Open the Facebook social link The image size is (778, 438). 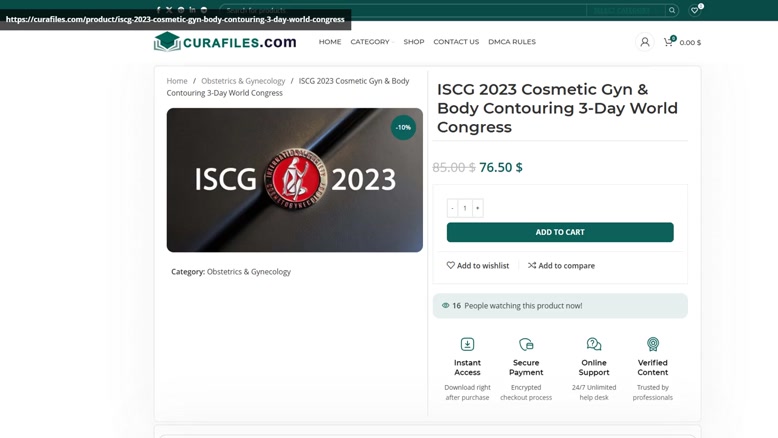[x=158, y=9]
